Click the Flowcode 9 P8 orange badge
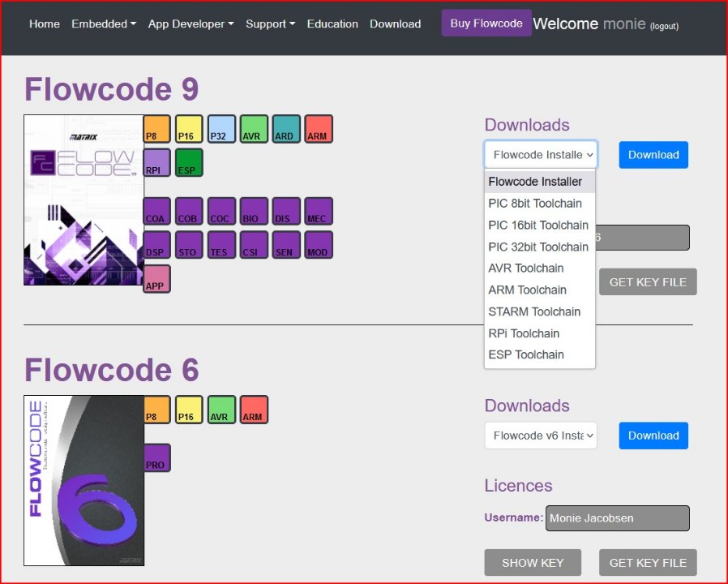728x584 pixels. 157,129
